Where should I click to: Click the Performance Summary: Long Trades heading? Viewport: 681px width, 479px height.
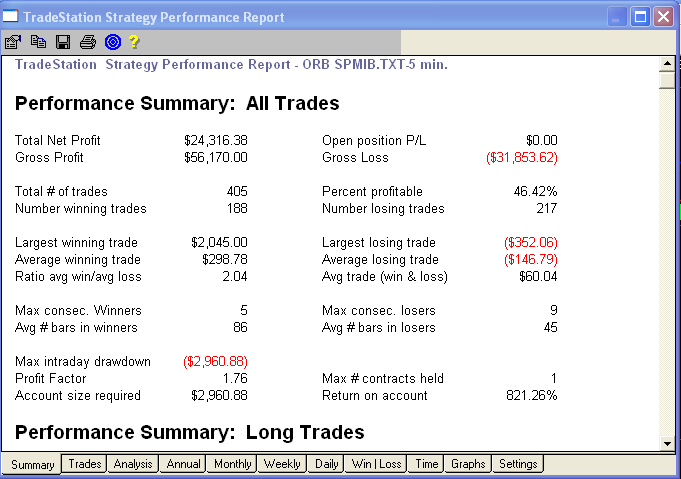(x=190, y=433)
